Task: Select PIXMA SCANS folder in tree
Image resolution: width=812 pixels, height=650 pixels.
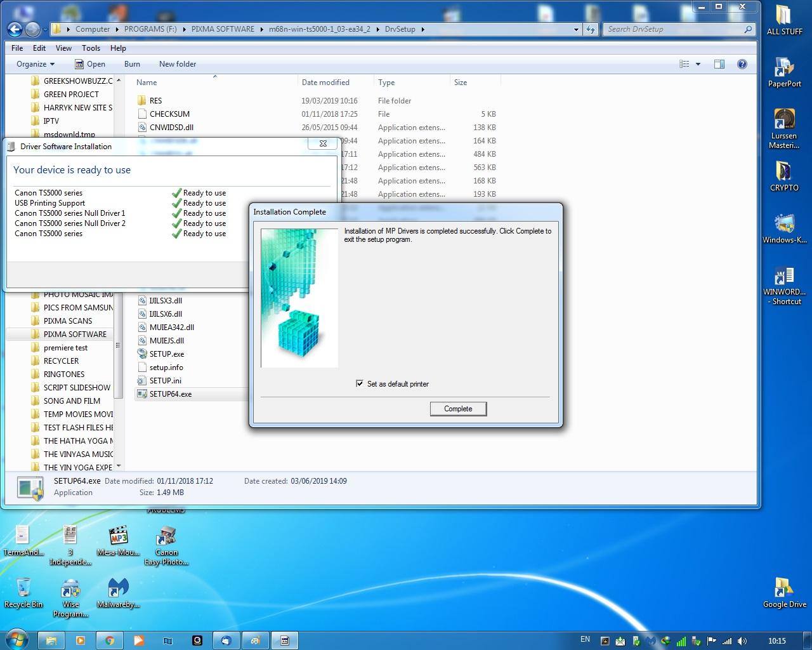Action: [68, 321]
